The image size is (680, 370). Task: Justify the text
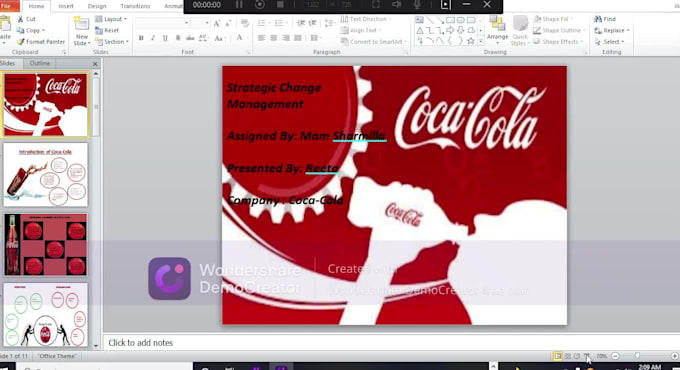(x=298, y=38)
